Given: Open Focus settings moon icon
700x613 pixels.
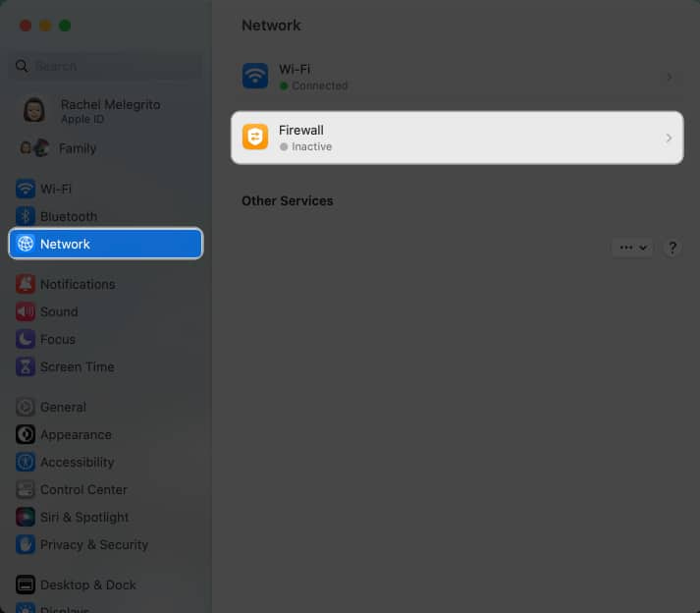Looking at the screenshot, I should pos(26,339).
